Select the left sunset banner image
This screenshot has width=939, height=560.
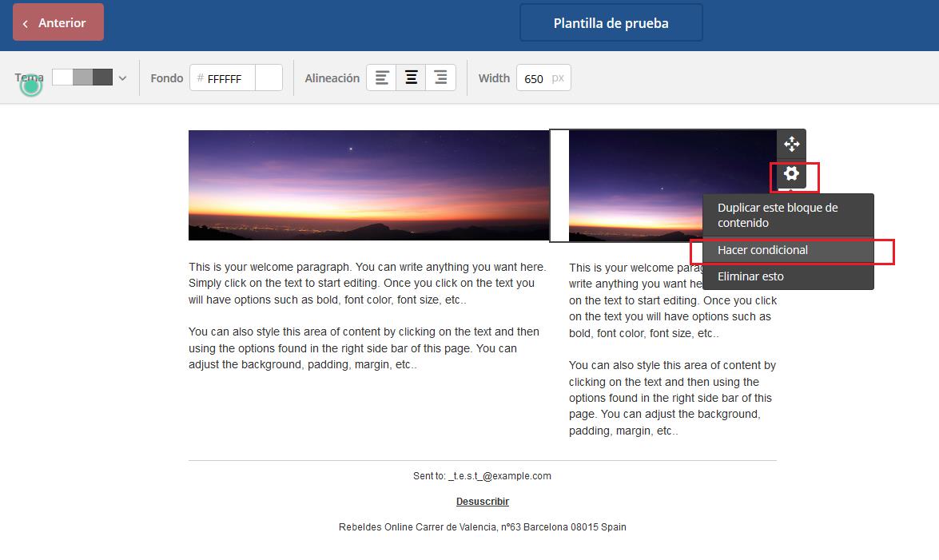(x=368, y=185)
